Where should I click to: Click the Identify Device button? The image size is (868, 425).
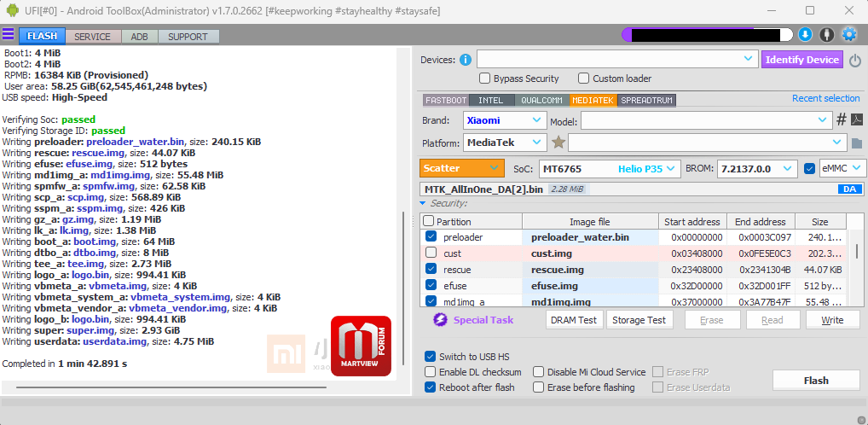pyautogui.click(x=802, y=60)
